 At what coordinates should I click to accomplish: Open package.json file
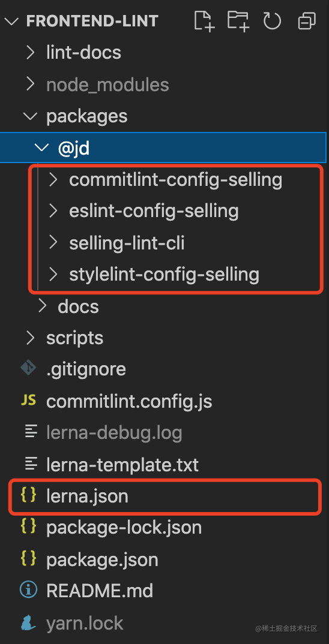pos(102,559)
